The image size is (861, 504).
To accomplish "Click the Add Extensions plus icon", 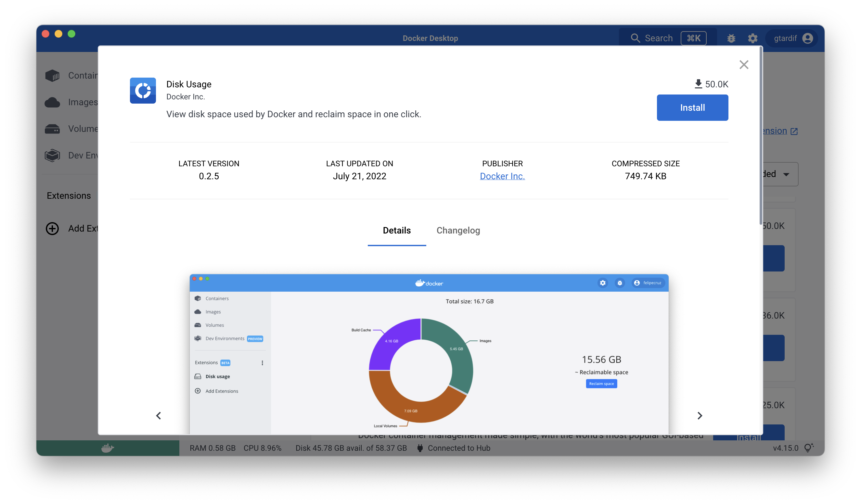I will coord(53,229).
